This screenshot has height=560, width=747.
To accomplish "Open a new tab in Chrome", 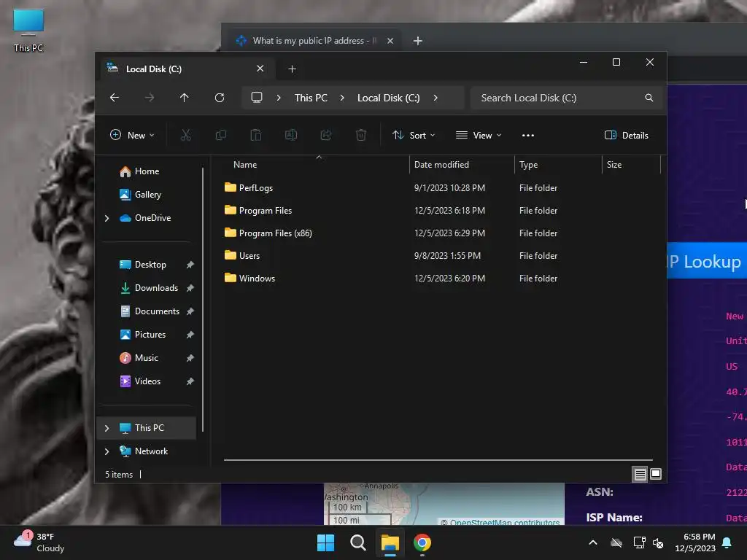I will [x=418, y=41].
